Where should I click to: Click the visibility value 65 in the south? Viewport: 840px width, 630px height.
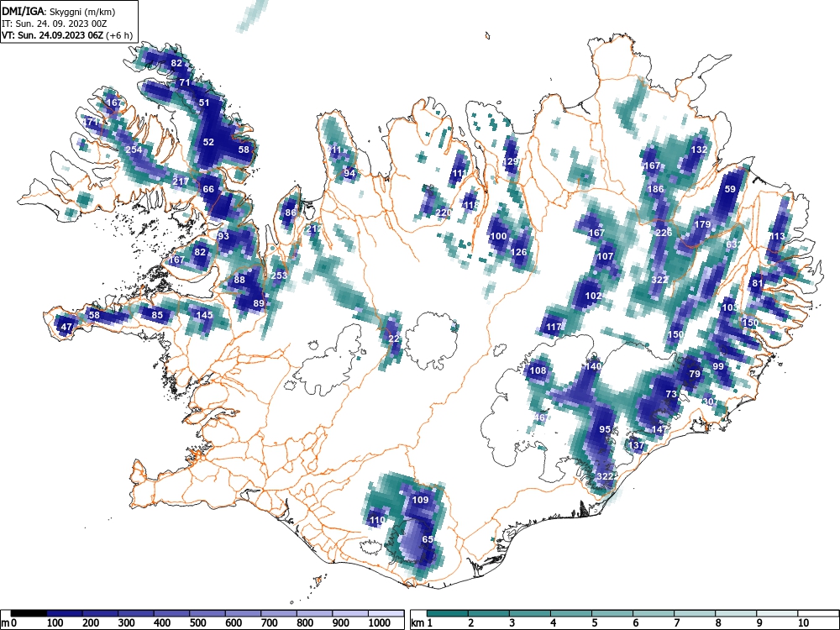coord(428,539)
